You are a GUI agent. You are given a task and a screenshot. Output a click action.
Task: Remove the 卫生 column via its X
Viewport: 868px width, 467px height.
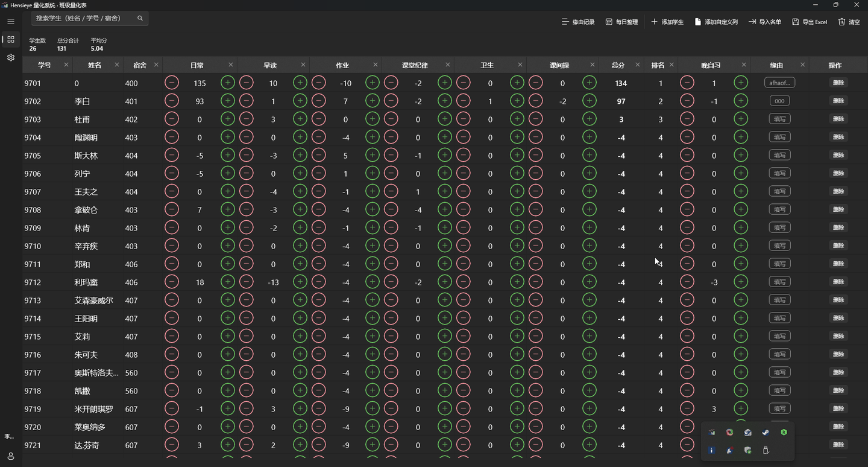520,65
